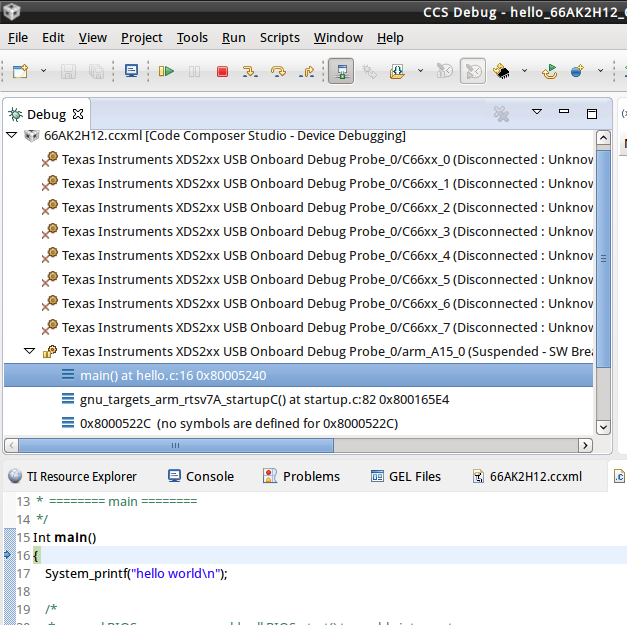Viewport: 627px width, 625px height.
Task: Open the Run menu
Action: (234, 38)
